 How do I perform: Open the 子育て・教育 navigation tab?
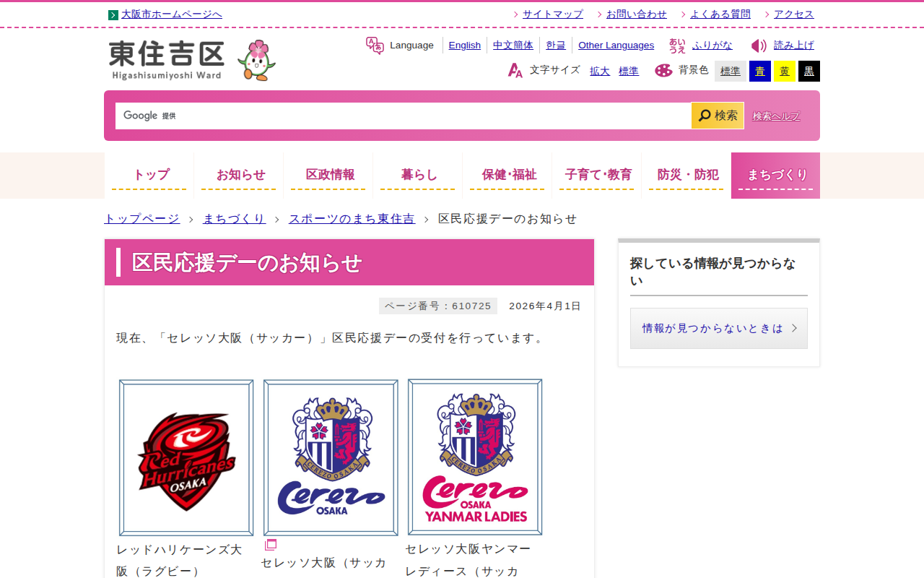coord(597,176)
